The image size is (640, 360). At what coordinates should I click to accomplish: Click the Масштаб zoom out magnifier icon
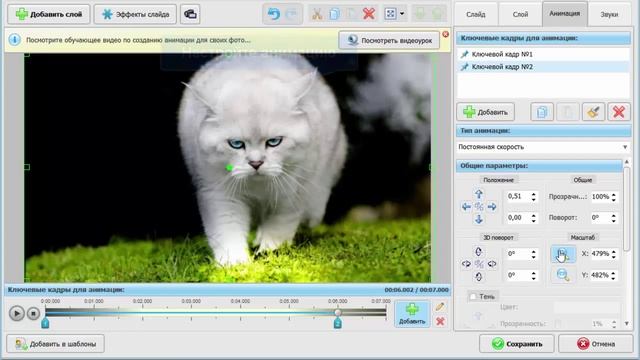[x=563, y=275]
